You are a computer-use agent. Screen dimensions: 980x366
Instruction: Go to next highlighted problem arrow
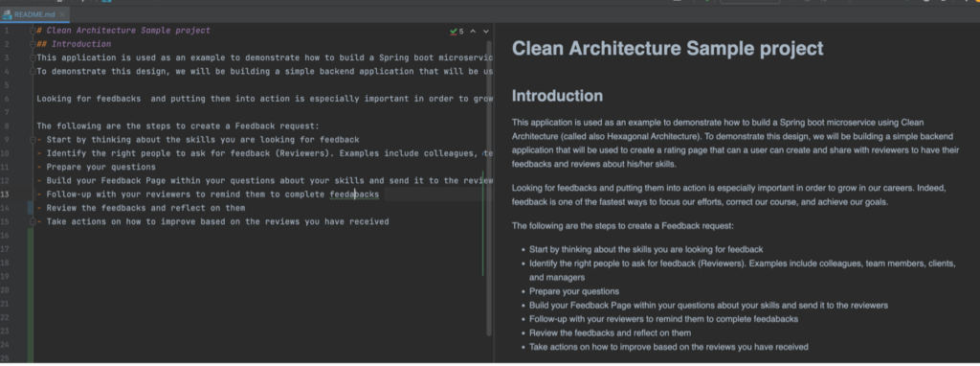(x=485, y=31)
